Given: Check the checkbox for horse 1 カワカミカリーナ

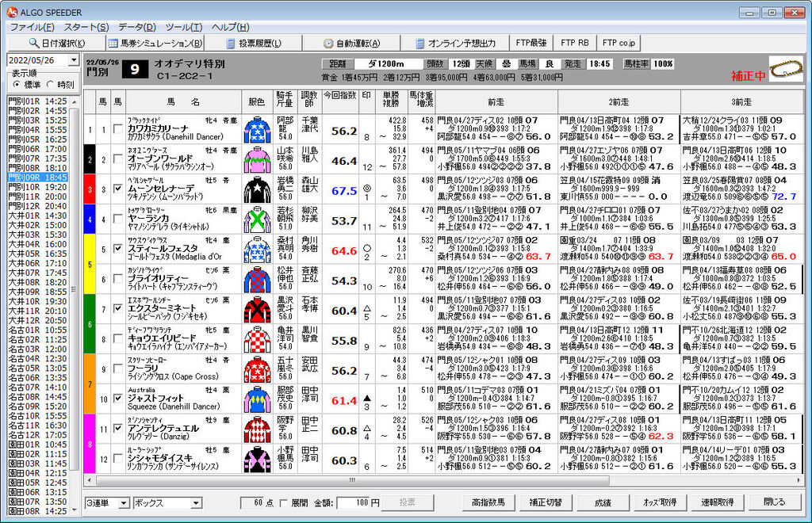Looking at the screenshot, I should (x=118, y=129).
